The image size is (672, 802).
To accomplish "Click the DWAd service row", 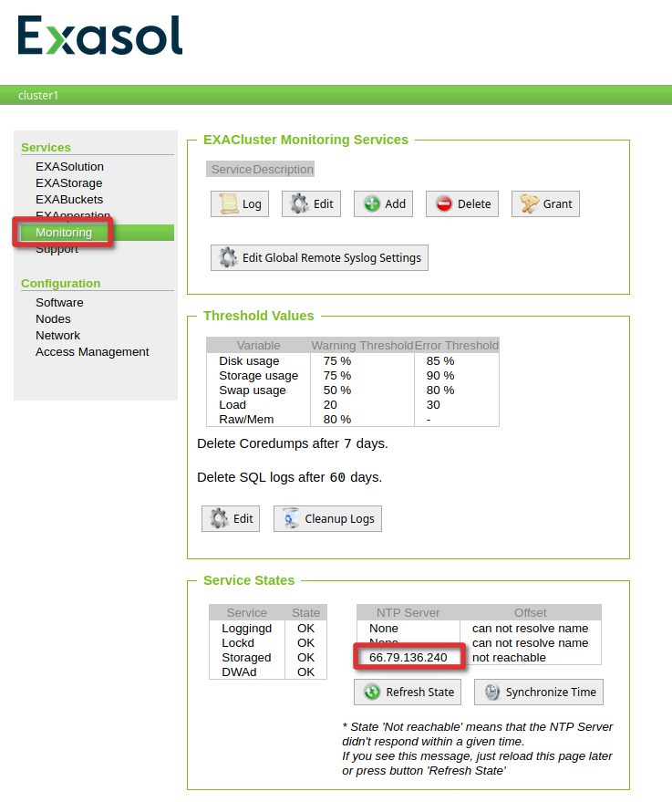I will coord(268,672).
